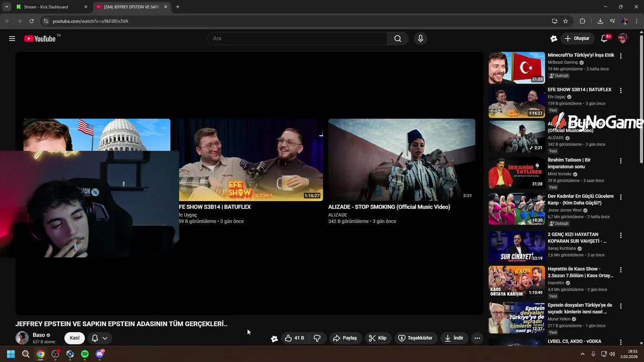Screen dimensions: 644x362
Task: Close the Kick Dashboard tab
Action: point(86,7)
